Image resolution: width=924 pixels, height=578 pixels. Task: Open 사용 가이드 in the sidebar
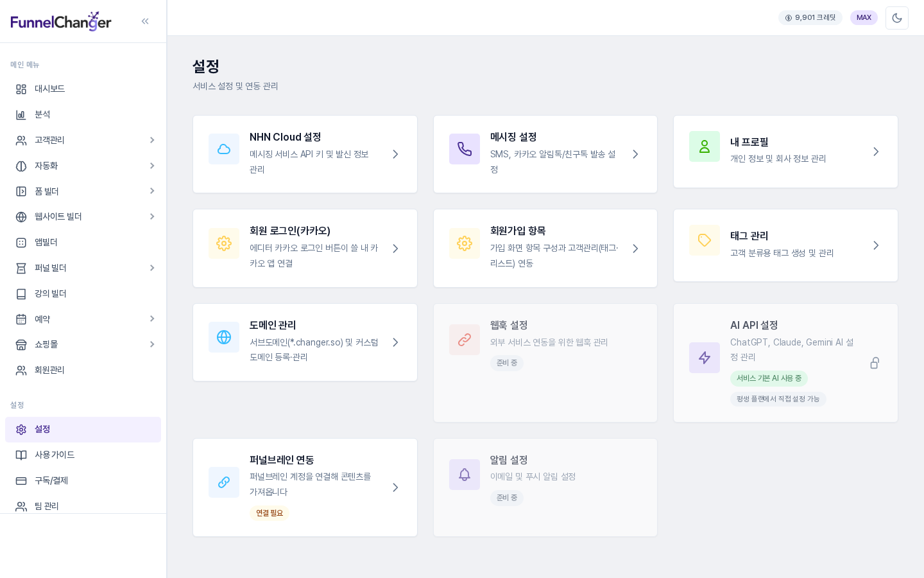click(83, 455)
